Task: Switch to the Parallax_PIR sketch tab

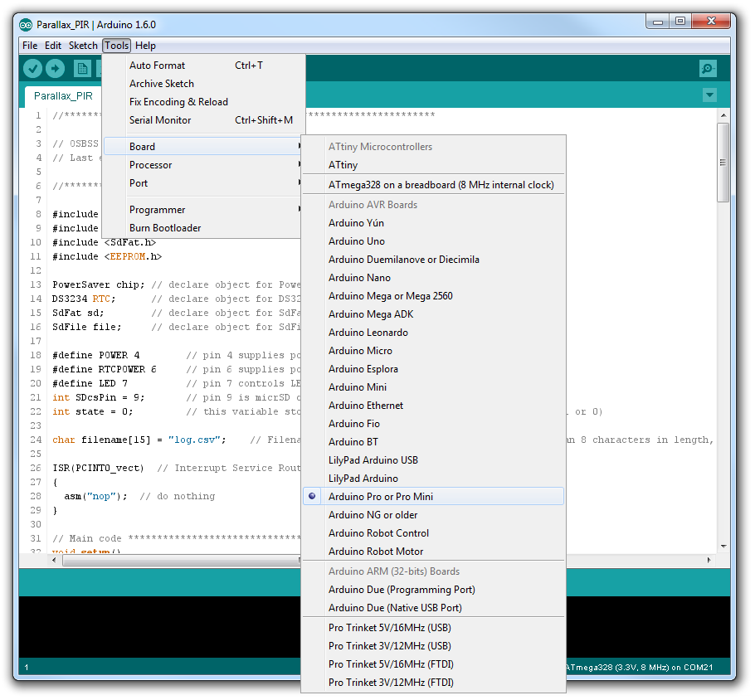Action: [63, 96]
